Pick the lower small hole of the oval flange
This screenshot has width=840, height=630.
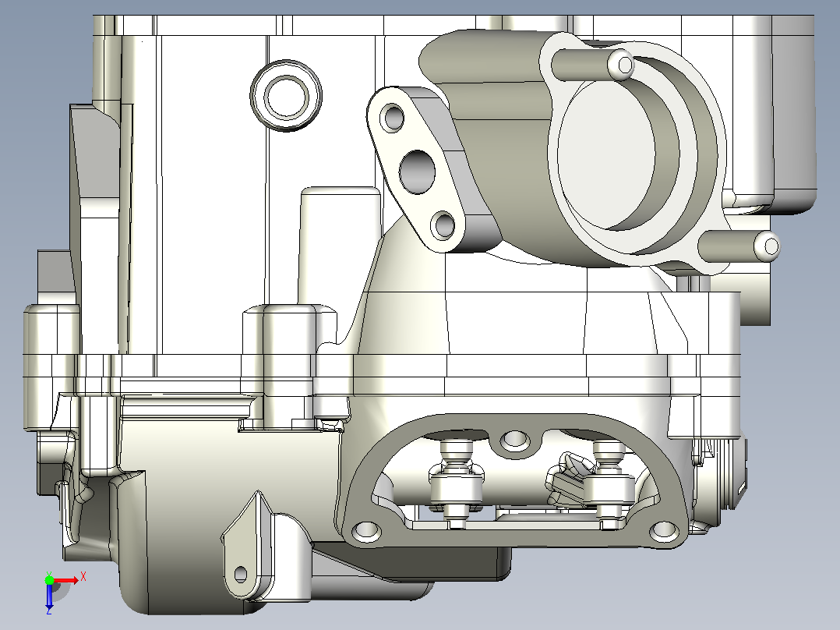(444, 225)
